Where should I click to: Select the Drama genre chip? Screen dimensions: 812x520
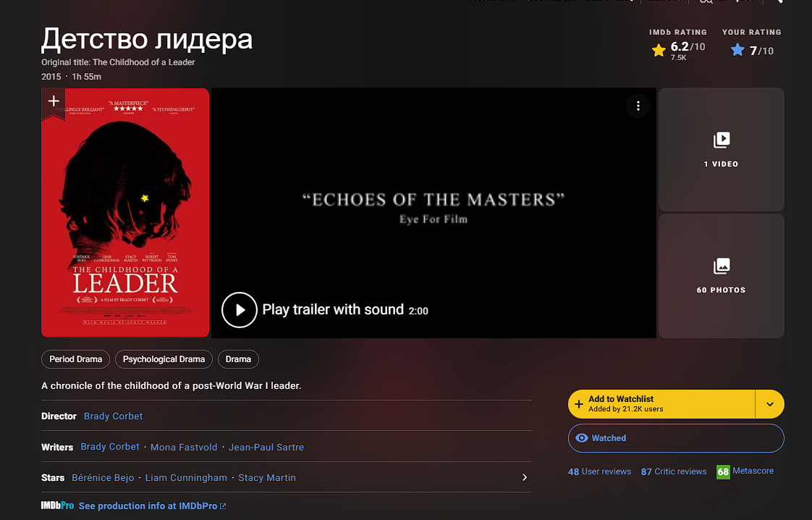point(238,359)
